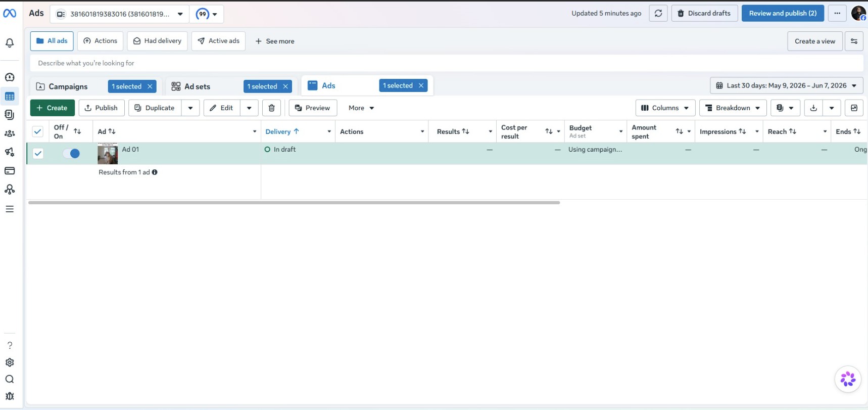Image resolution: width=868 pixels, height=410 pixels.
Task: Open the bug report icon in sidebar
Action: pos(10,396)
